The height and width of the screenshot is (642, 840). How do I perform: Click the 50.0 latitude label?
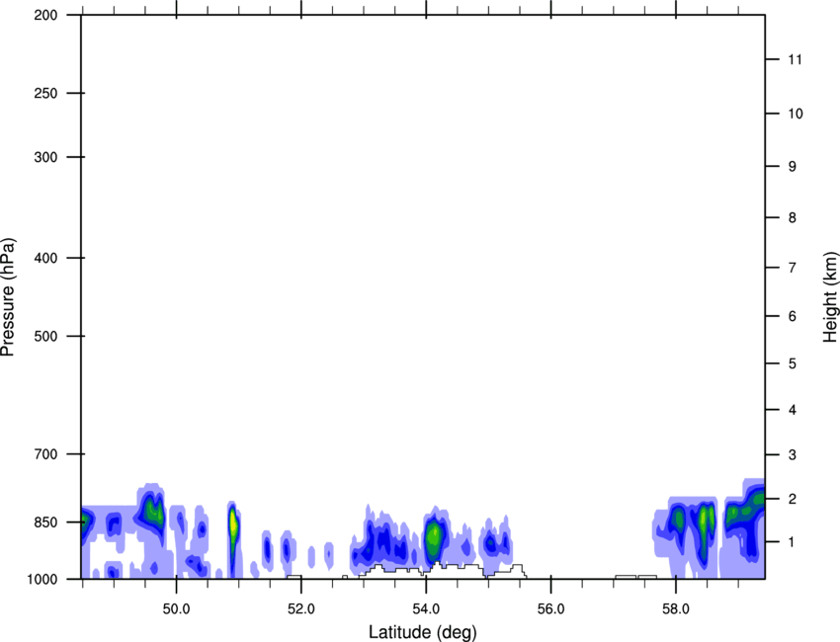coord(176,609)
